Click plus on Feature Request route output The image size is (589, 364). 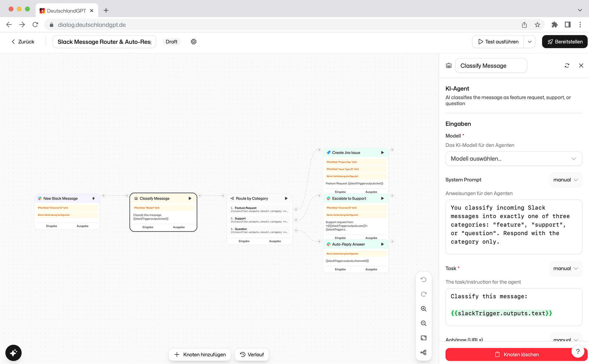[296, 209]
